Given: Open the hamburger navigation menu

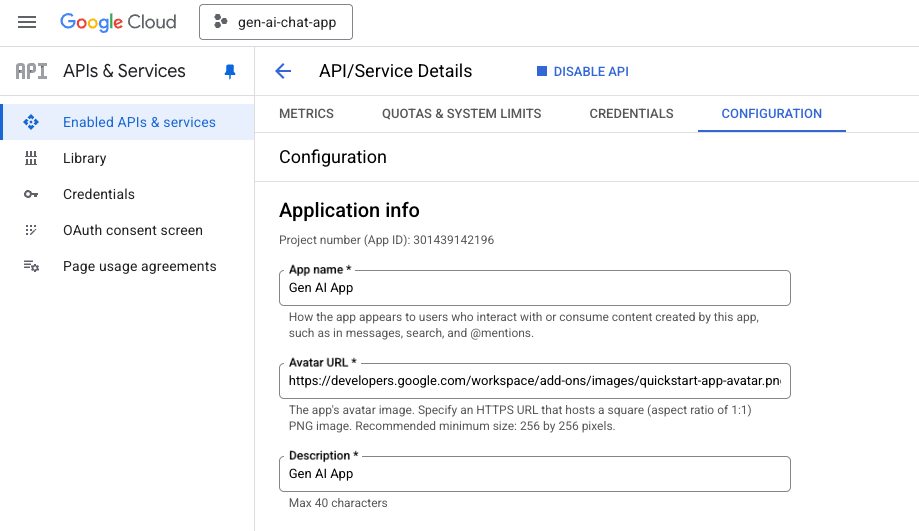Looking at the screenshot, I should point(27,22).
